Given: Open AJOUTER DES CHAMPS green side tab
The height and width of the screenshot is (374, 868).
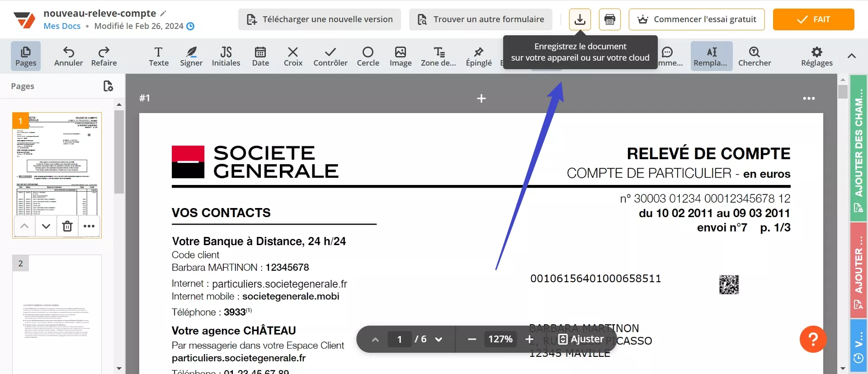Looking at the screenshot, I should (x=859, y=148).
